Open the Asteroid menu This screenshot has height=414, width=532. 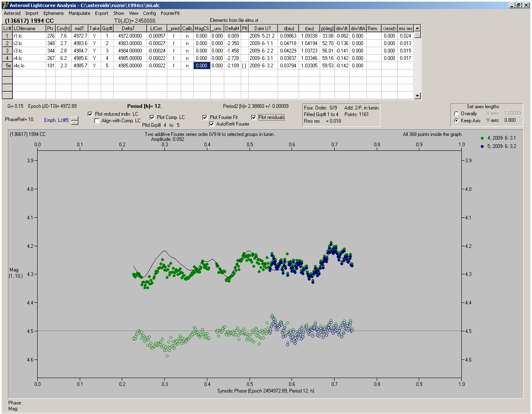point(12,13)
